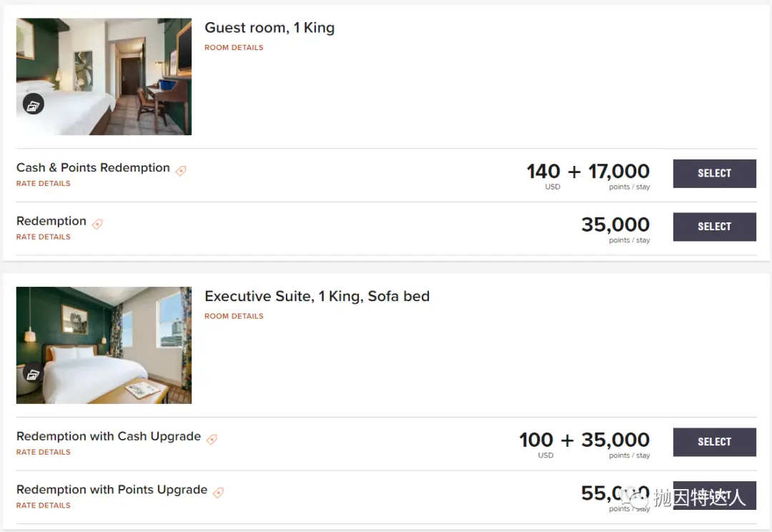
Task: Open photo gallery icon on Executive Suite image
Action: 33,373
